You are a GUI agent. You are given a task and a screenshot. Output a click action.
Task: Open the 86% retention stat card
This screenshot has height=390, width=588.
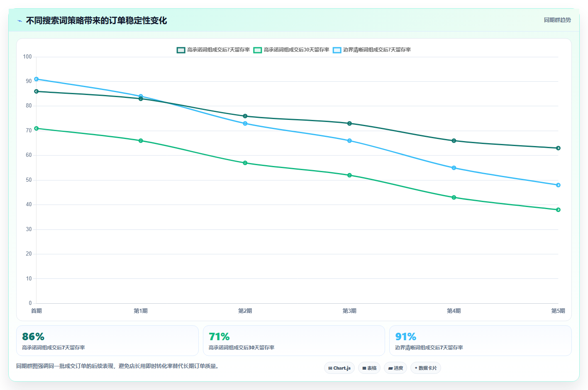click(x=107, y=341)
